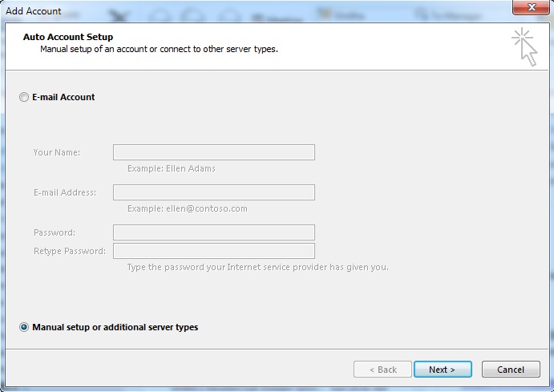The height and width of the screenshot is (392, 554).
Task: Focus the E-mail Address input box
Action: [x=214, y=192]
